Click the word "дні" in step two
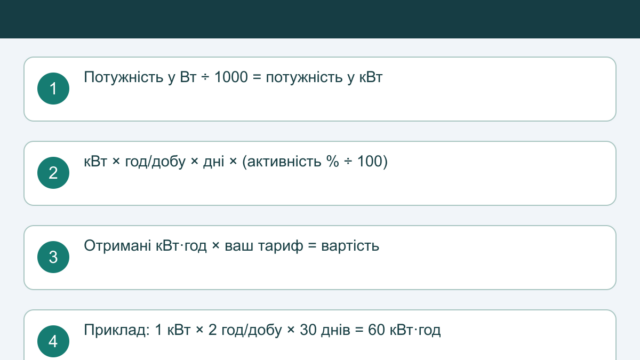Viewport: 640px width, 360px height. click(x=213, y=162)
